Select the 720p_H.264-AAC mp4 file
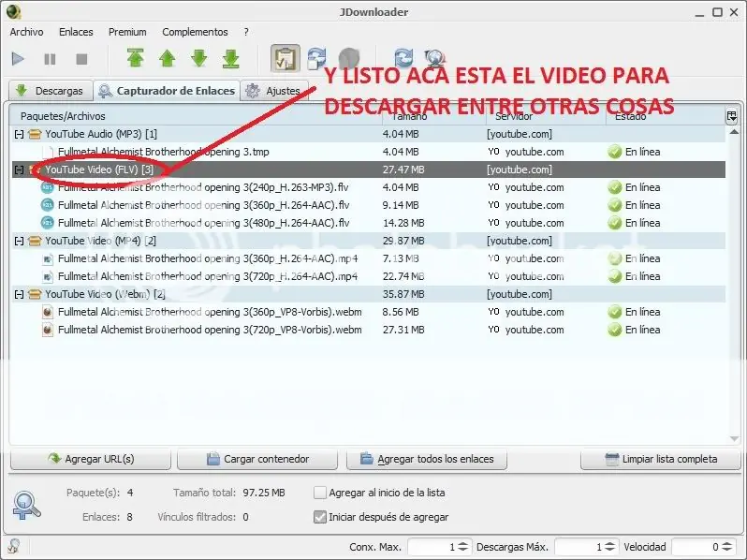This screenshot has height=560, width=747. coord(368,276)
